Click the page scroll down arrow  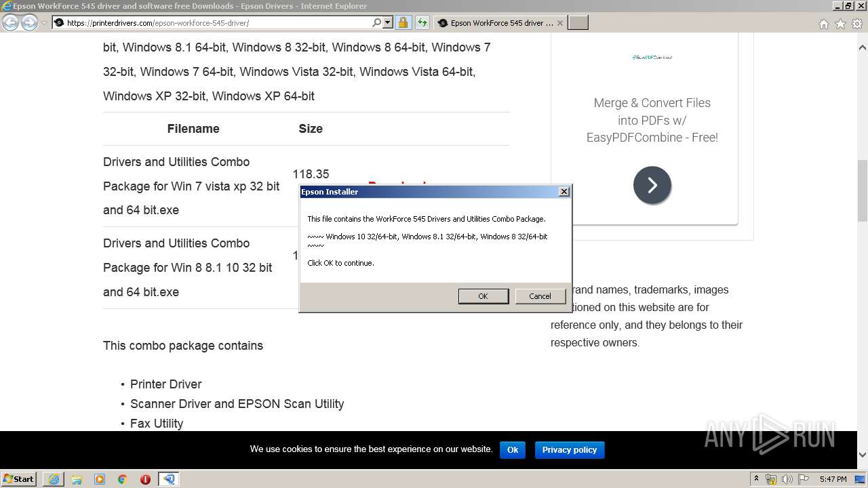(862, 455)
